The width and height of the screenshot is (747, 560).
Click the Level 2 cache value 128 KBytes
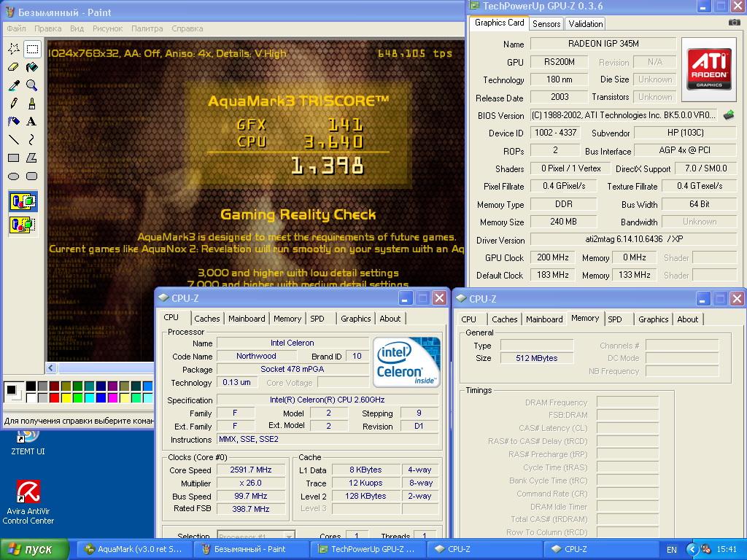[x=365, y=496]
